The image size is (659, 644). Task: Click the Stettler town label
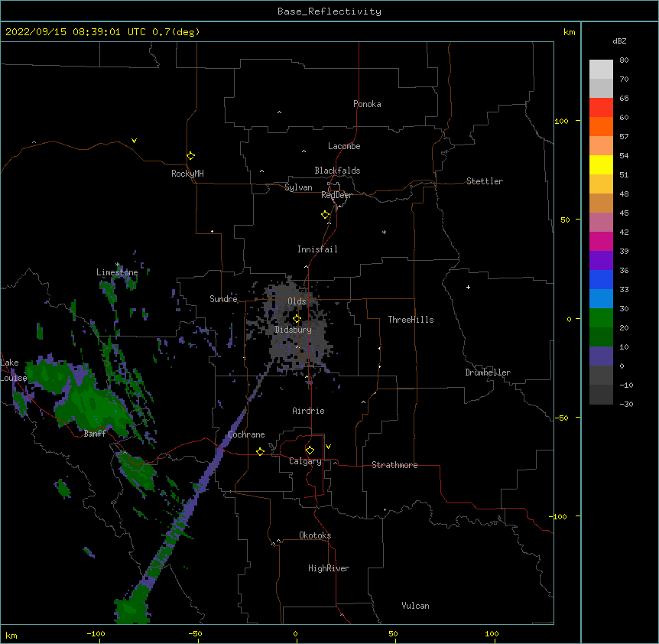(x=484, y=181)
